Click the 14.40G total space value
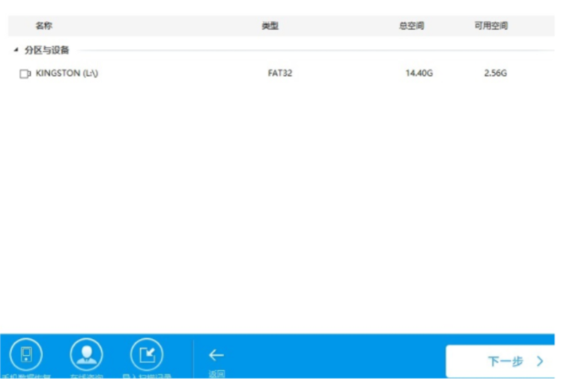The image size is (577, 392). point(418,74)
